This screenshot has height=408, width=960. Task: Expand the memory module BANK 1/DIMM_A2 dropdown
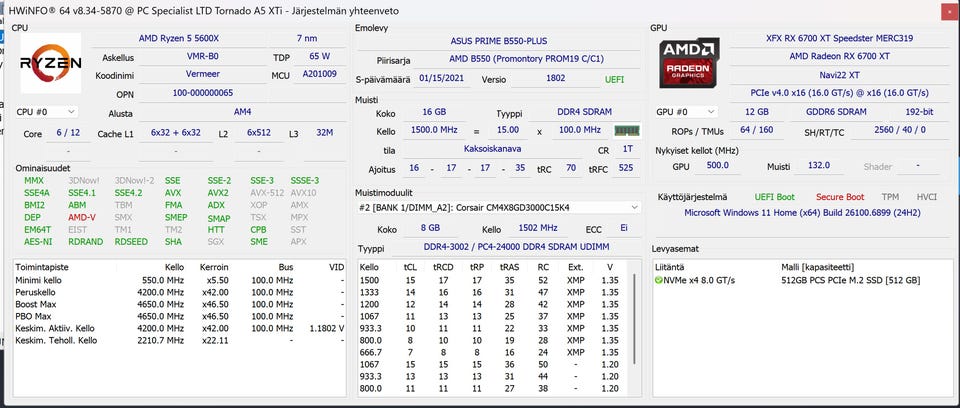point(634,207)
